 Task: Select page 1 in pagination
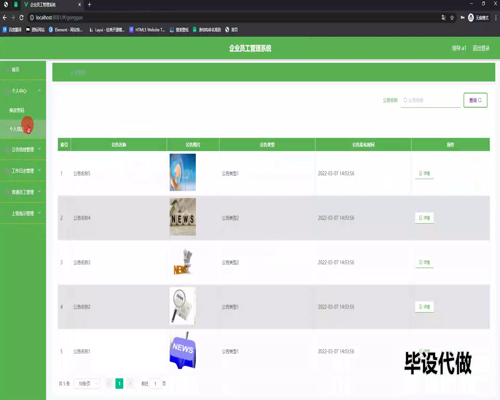119,384
